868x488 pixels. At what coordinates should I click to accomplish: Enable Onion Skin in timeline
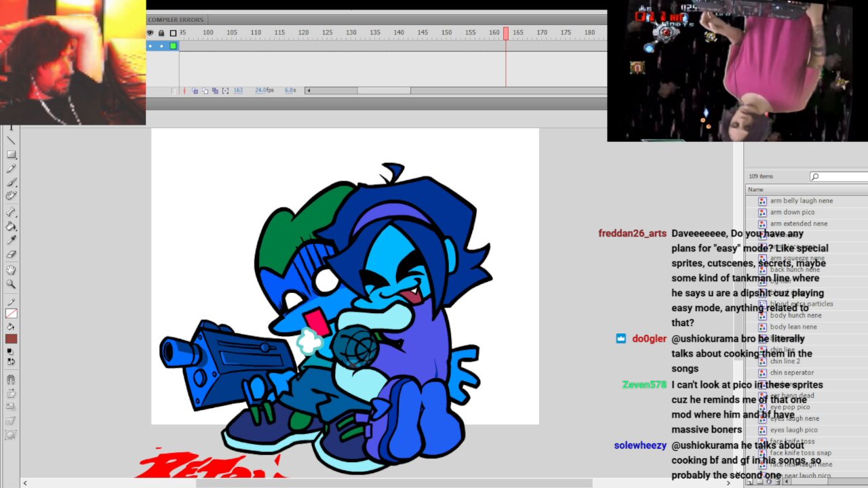click(195, 91)
